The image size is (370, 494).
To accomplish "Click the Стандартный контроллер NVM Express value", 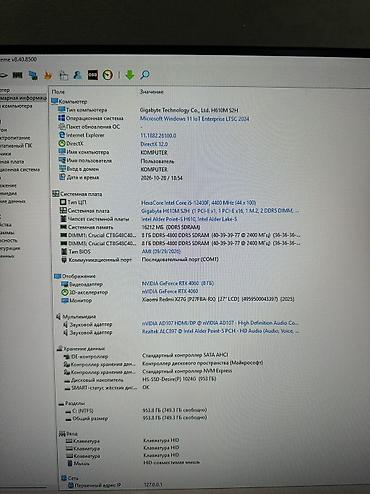I will pos(187,371).
